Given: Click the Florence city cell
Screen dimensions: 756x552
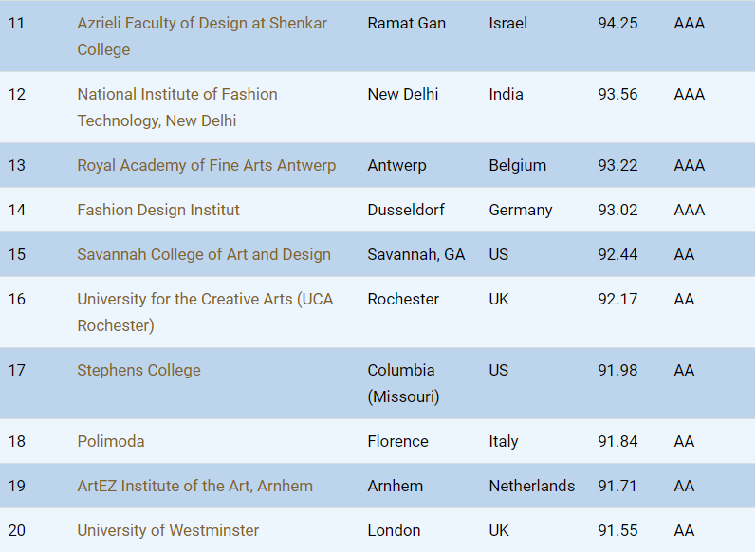Looking at the screenshot, I should [397, 441].
